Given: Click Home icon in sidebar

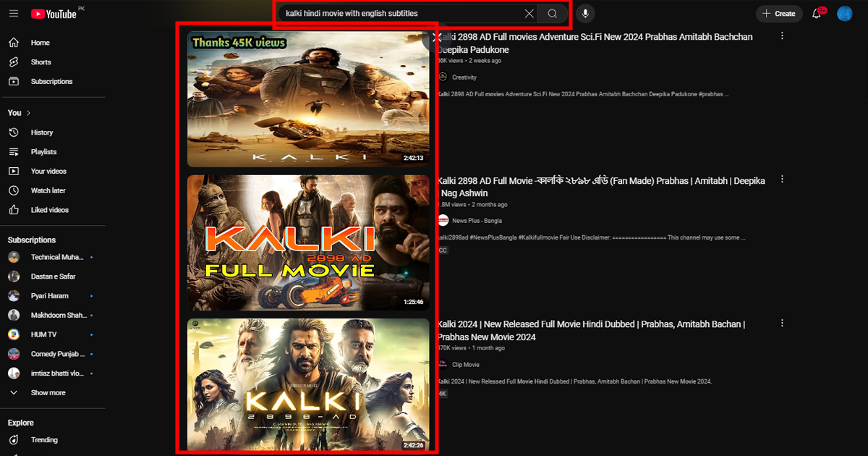Looking at the screenshot, I should 14,43.
